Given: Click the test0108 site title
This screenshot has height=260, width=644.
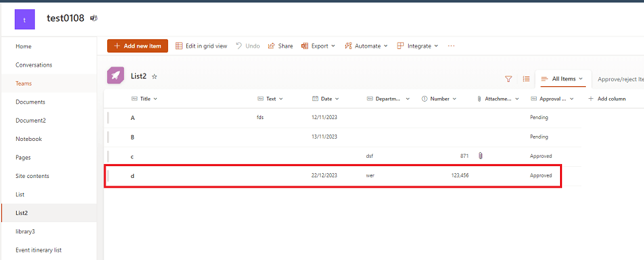Looking at the screenshot, I should (x=65, y=18).
